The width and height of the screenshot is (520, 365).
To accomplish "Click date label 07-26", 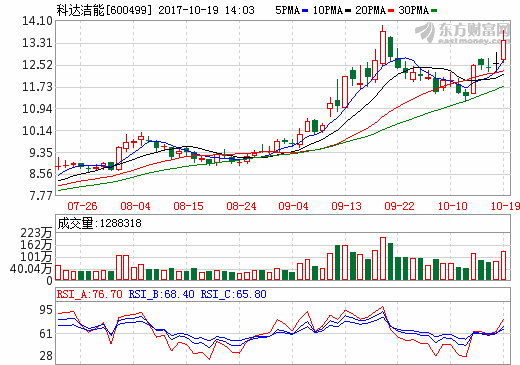I will 82,206.
